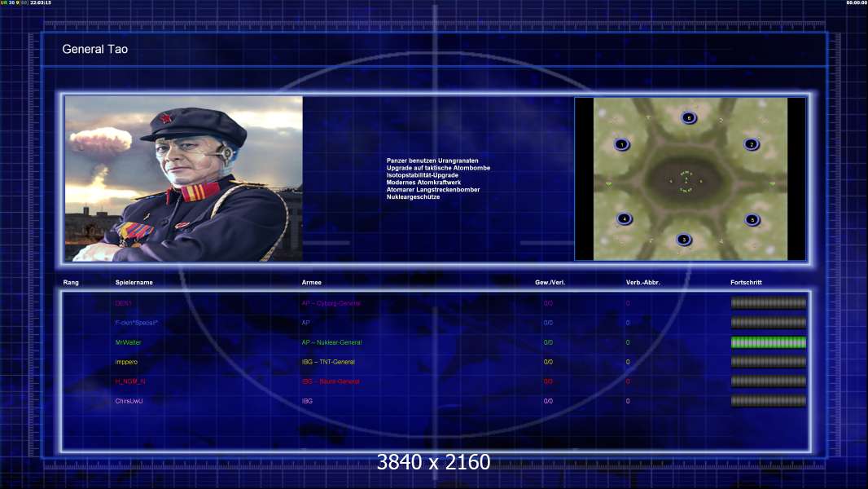Click army 'IBG – TNT-General'
This screenshot has width=868, height=489.
click(x=328, y=362)
